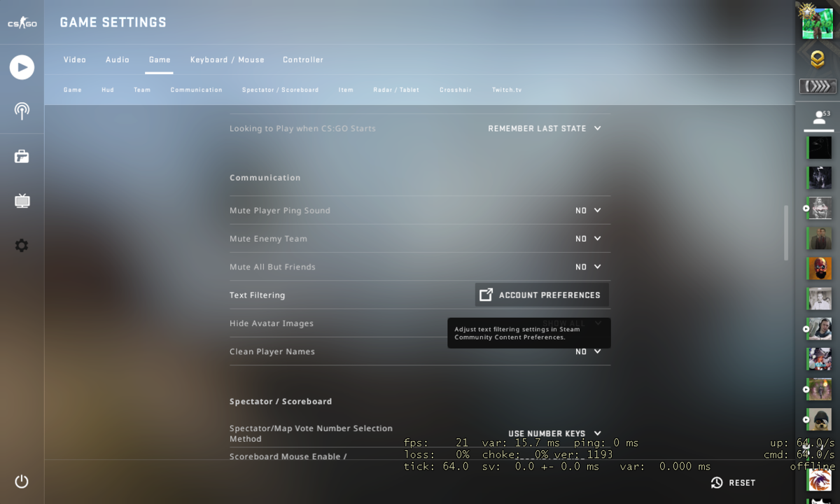
Task: Open the Watch TV icon in sidebar
Action: coord(22,202)
